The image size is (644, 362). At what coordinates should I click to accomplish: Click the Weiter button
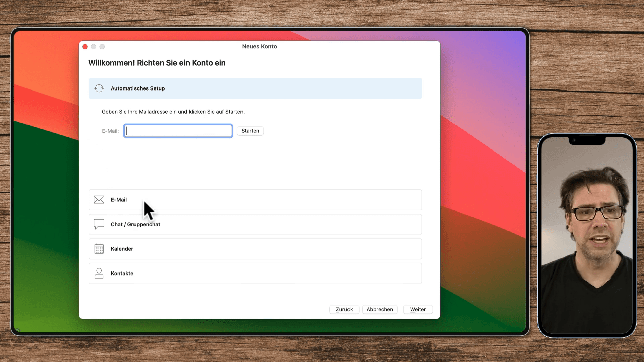[x=418, y=309]
